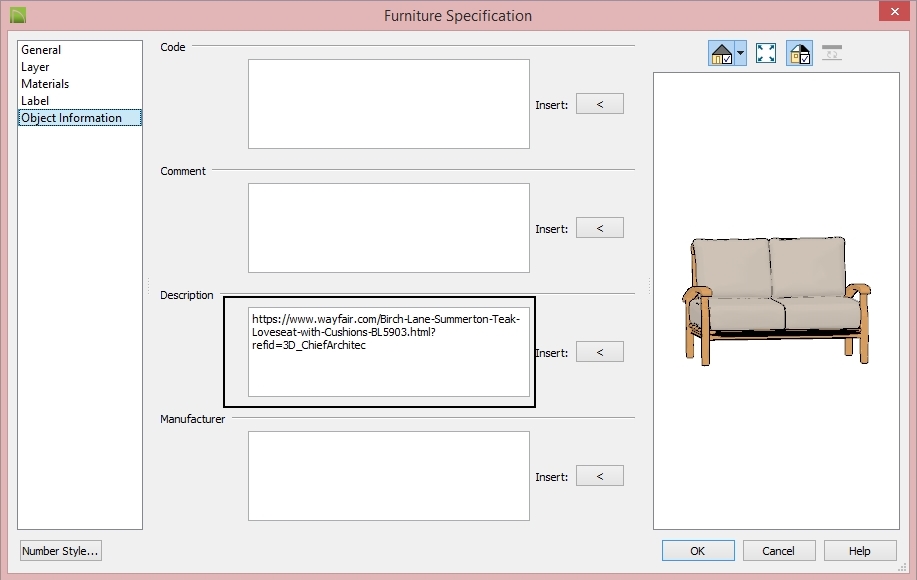
Task: Confirm changes with the OK button
Action: tap(697, 550)
